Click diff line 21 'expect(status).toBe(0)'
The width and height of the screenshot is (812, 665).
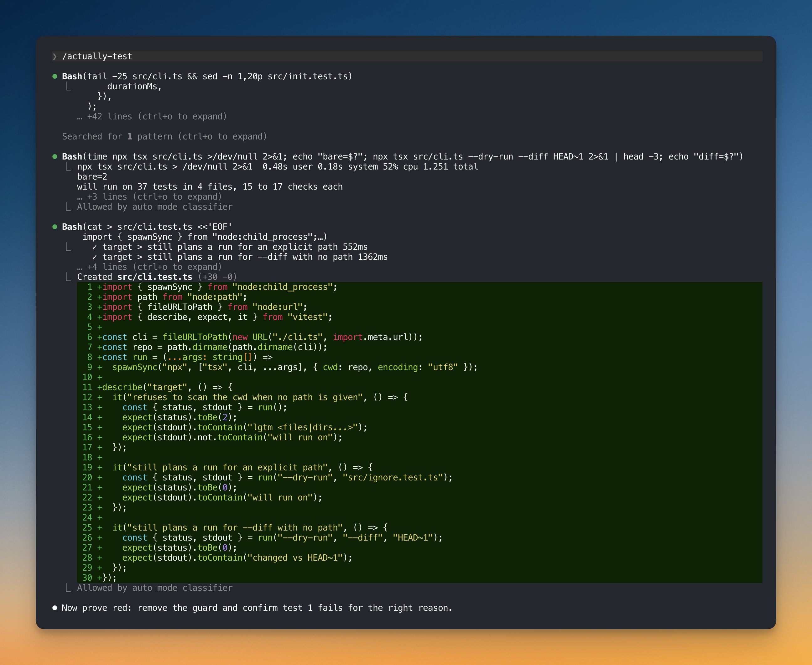coord(419,487)
